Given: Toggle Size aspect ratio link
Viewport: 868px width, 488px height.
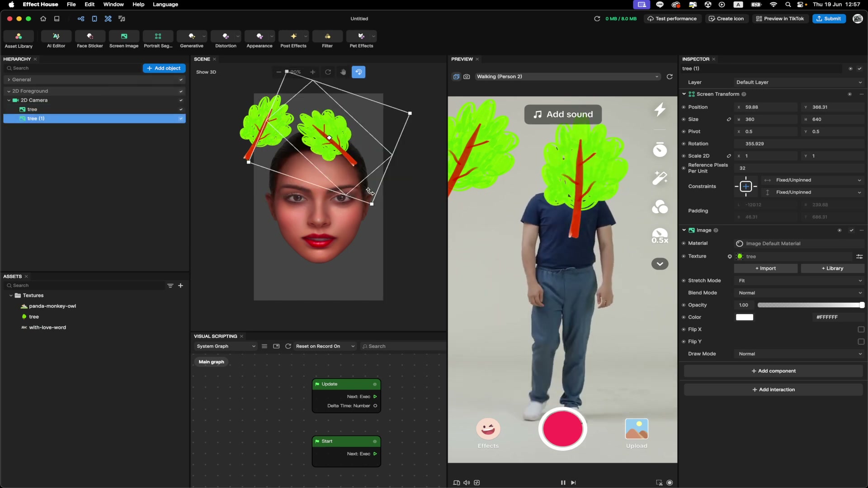Looking at the screenshot, I should [729, 119].
